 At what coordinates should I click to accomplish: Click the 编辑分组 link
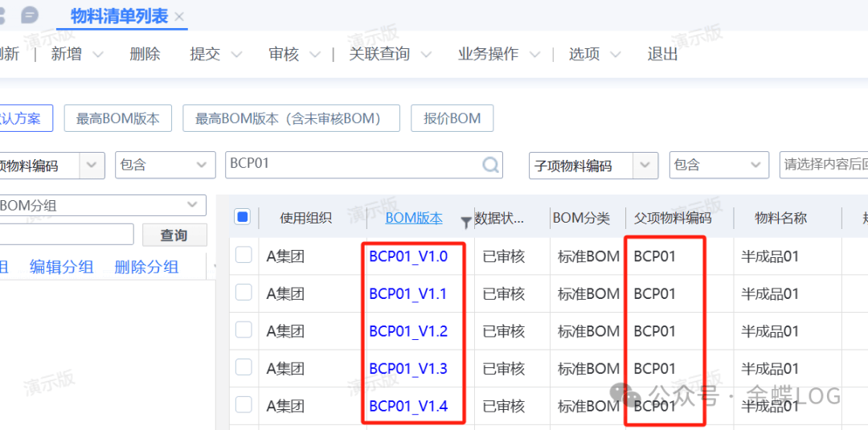pyautogui.click(x=61, y=267)
